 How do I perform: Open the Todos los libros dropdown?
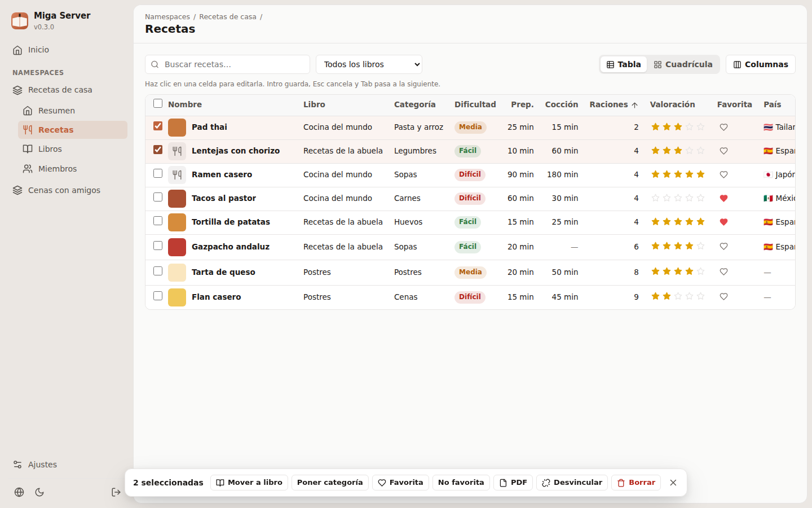[369, 64]
